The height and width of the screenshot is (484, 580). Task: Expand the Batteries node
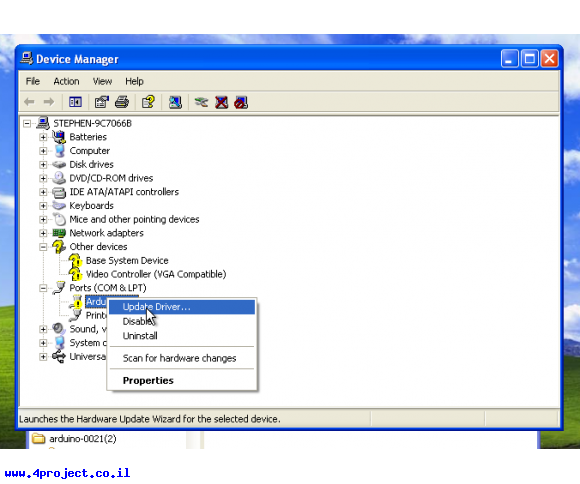pos(43,137)
